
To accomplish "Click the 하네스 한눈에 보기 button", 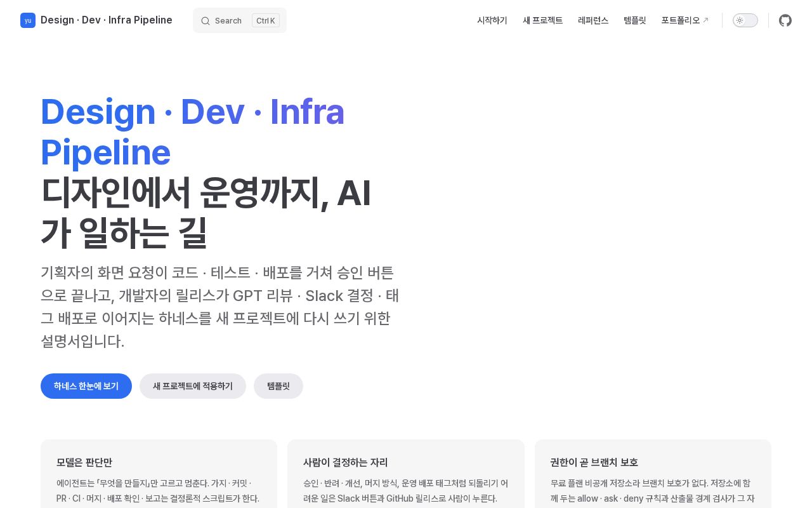I will (86, 386).
